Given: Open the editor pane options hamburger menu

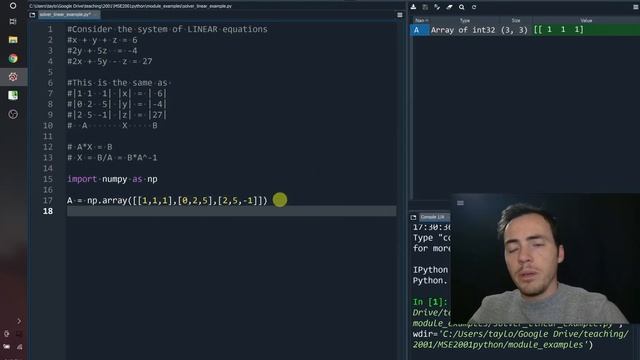Looking at the screenshot, I should [400, 15].
